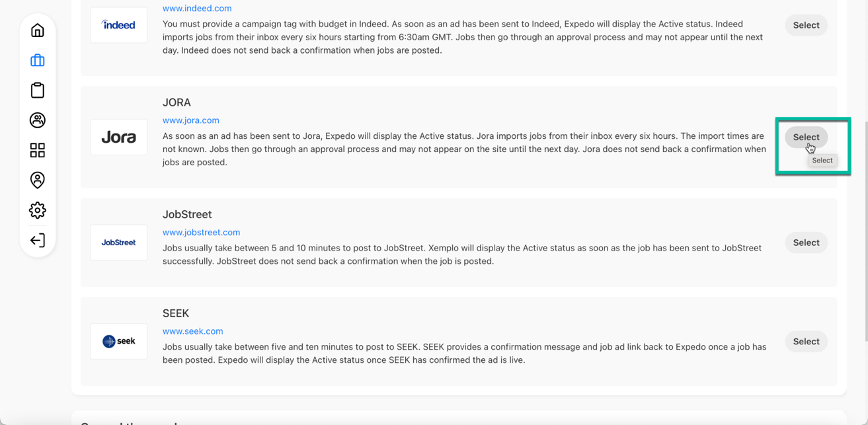The image size is (868, 425).
Task: Select the JobStreet job board
Action: pyautogui.click(x=806, y=242)
